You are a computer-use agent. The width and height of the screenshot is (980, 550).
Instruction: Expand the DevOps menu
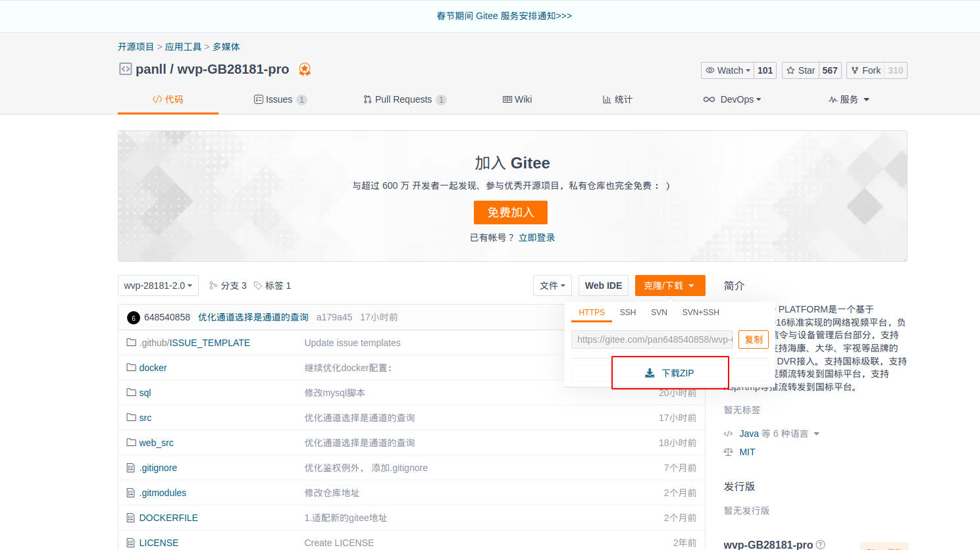coord(733,99)
